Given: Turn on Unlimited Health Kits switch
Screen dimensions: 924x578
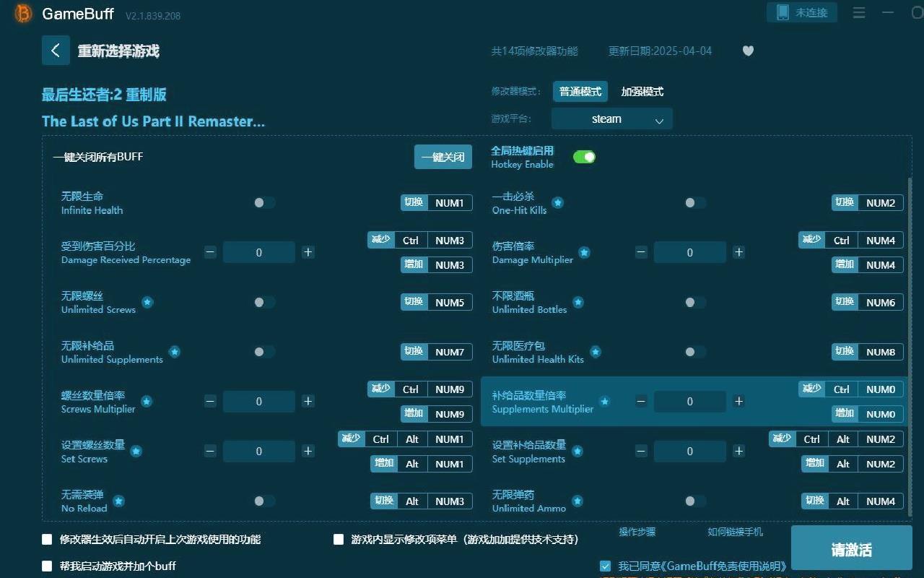Looking at the screenshot, I should [x=695, y=352].
